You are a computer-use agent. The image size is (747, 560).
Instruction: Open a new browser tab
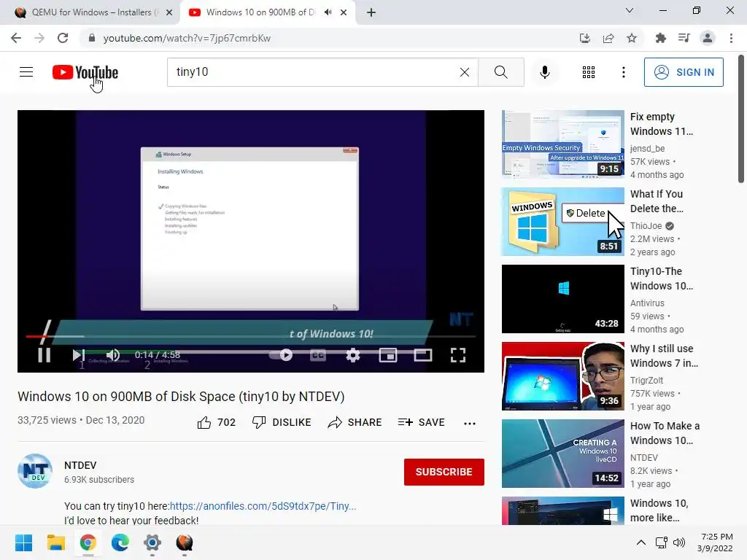coord(371,12)
